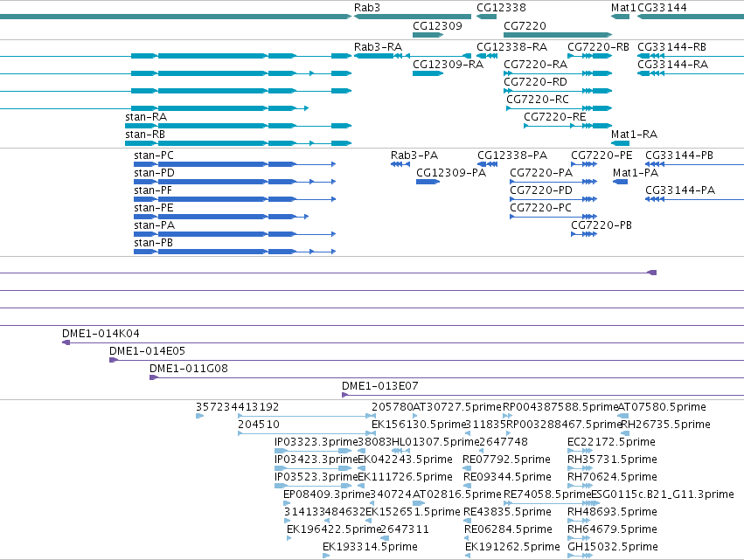The image size is (744, 560).
Task: Click the Rab3-RA transcript label
Action: click(379, 47)
